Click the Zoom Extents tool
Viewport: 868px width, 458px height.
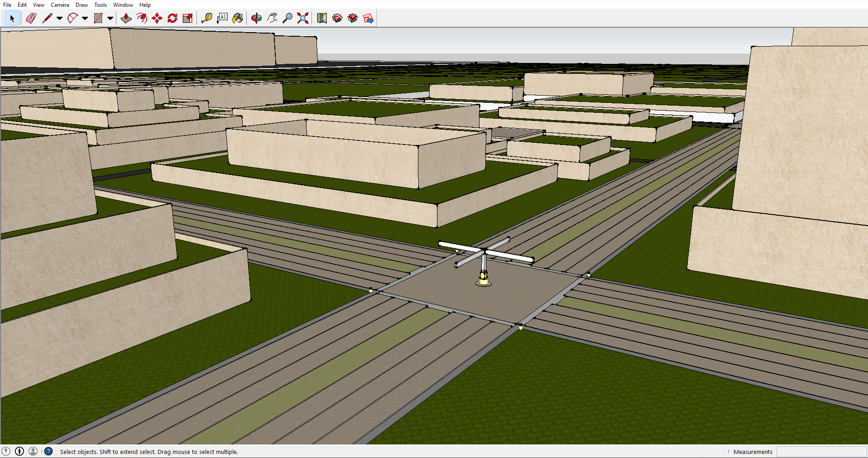coord(303,19)
